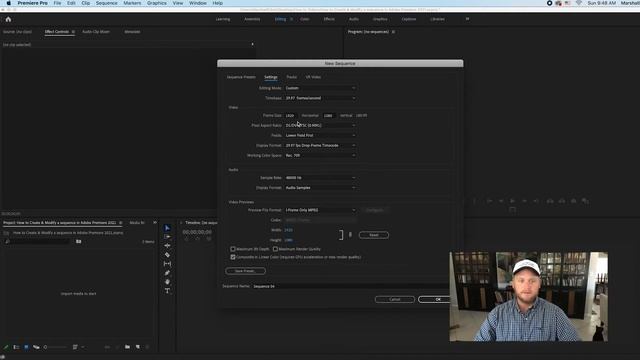Open the Media Browser tab

tap(137, 223)
